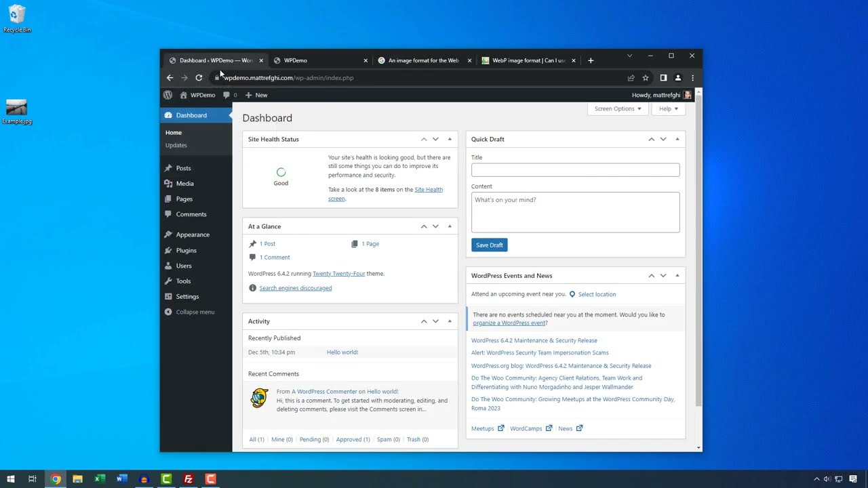The height and width of the screenshot is (488, 868).
Task: Collapse the Activity panel
Action: click(450, 321)
